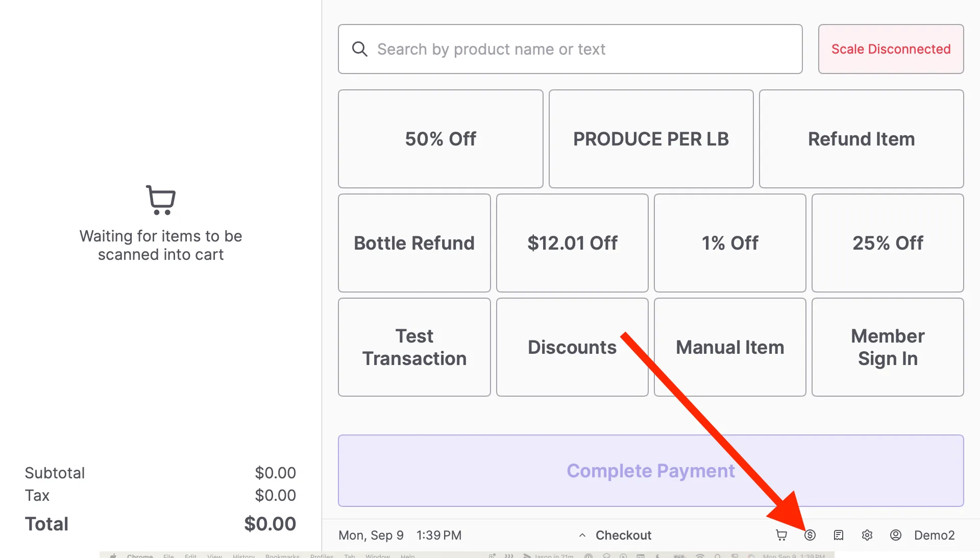
Task: Click the Scale Disconnected status button
Action: click(891, 49)
